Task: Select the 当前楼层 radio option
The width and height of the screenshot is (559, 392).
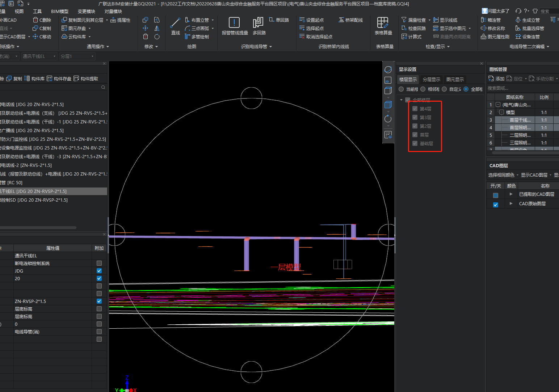Action: tap(401, 89)
